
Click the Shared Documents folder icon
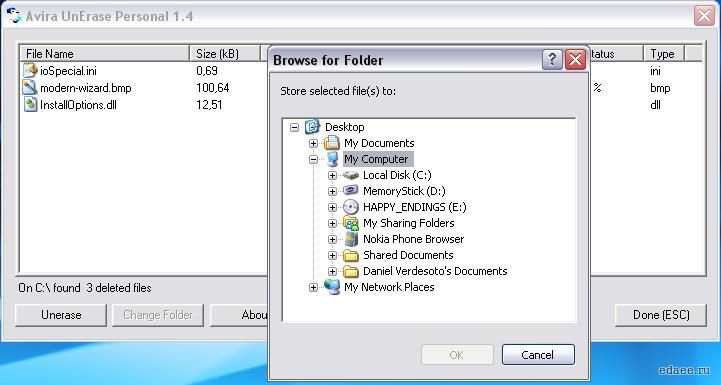[351, 255]
